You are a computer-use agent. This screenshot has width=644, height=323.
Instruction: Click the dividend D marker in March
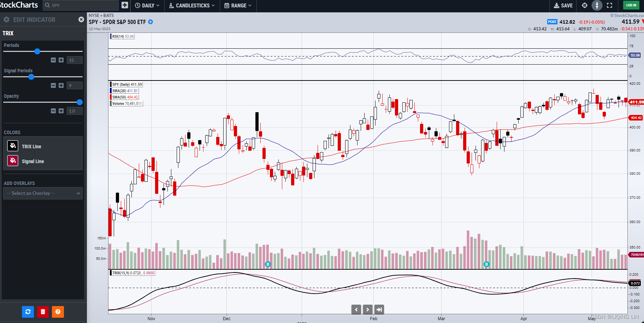[486, 264]
